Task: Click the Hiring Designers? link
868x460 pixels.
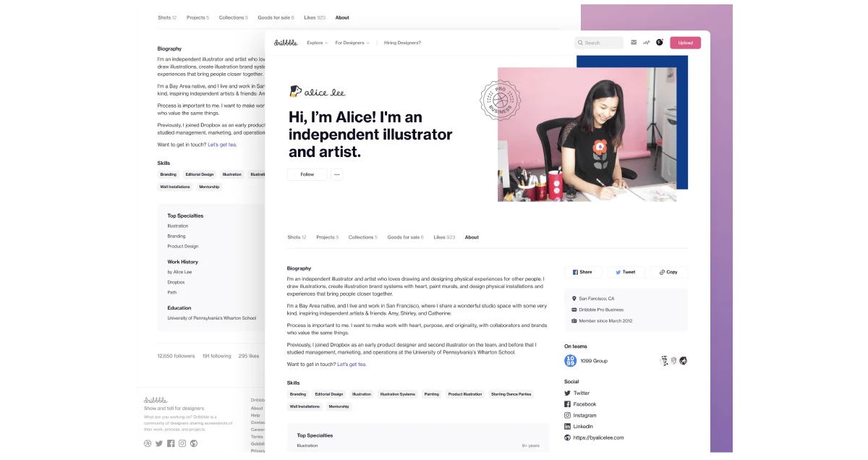Action: click(x=402, y=43)
